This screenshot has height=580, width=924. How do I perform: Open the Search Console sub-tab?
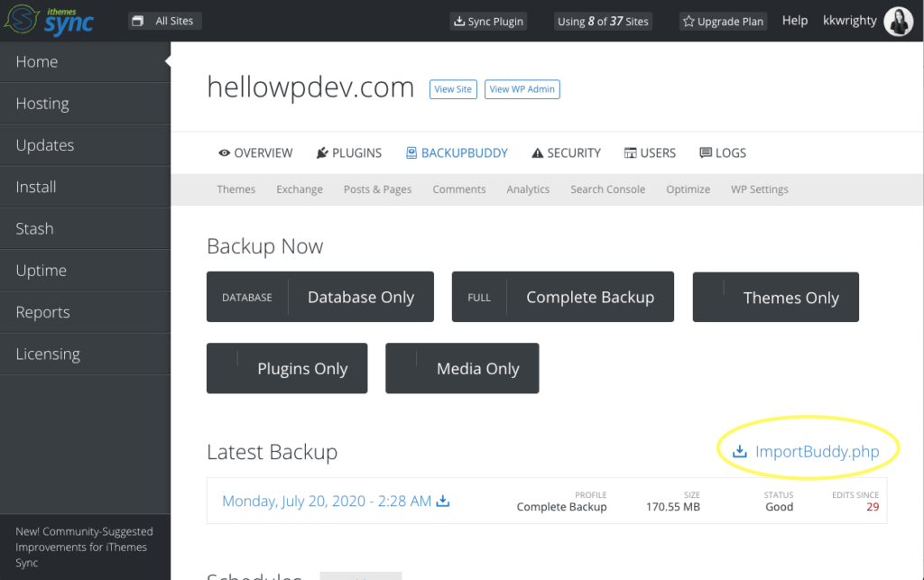607,189
